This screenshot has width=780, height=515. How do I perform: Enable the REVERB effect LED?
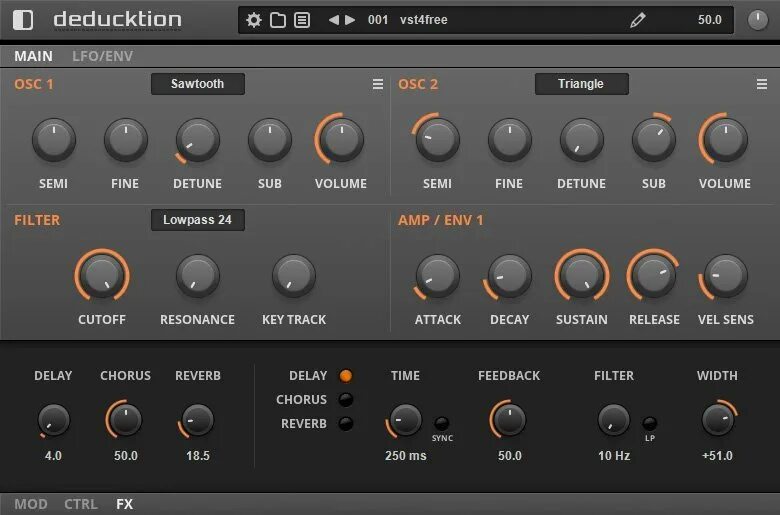click(x=346, y=423)
